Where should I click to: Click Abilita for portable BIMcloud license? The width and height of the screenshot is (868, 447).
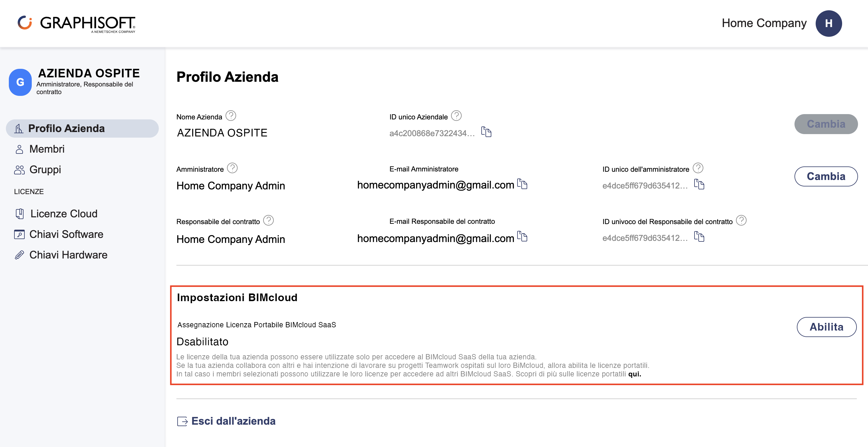point(826,327)
